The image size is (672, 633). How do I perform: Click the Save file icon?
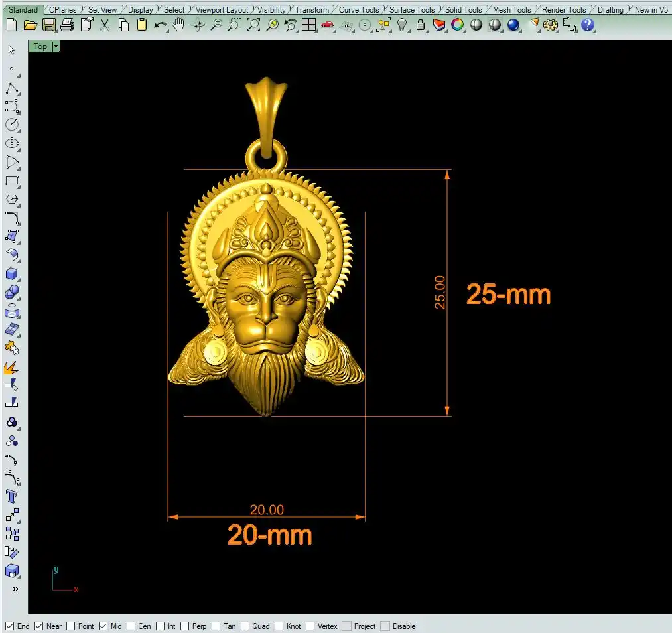[49, 25]
